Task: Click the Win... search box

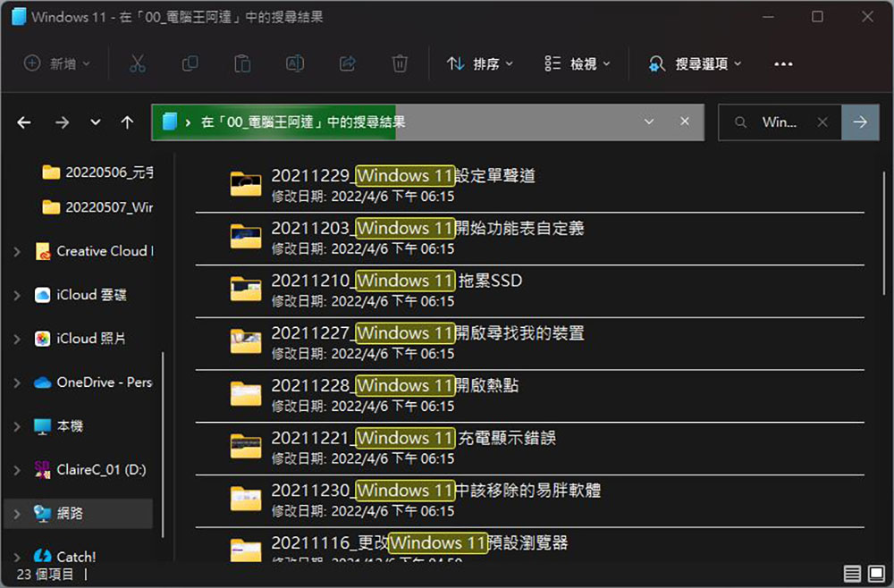Action: pos(780,122)
